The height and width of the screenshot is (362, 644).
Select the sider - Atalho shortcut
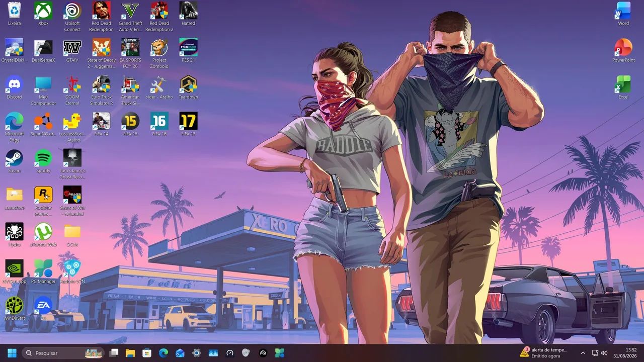click(x=159, y=87)
